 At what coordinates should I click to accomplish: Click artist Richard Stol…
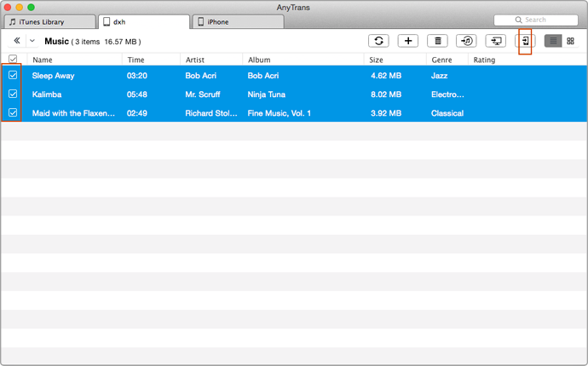(211, 113)
